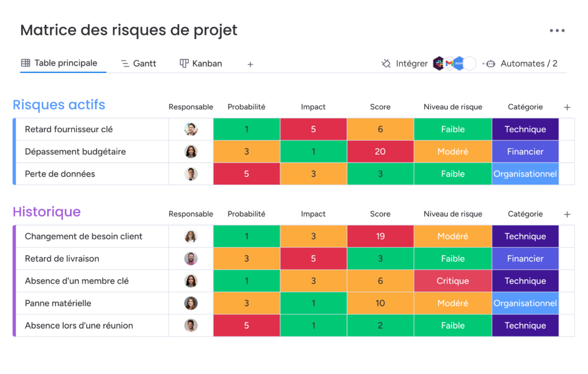Click Impact 5 cell for Retard fournisseur clé
The image size is (588, 374).
pos(313,129)
